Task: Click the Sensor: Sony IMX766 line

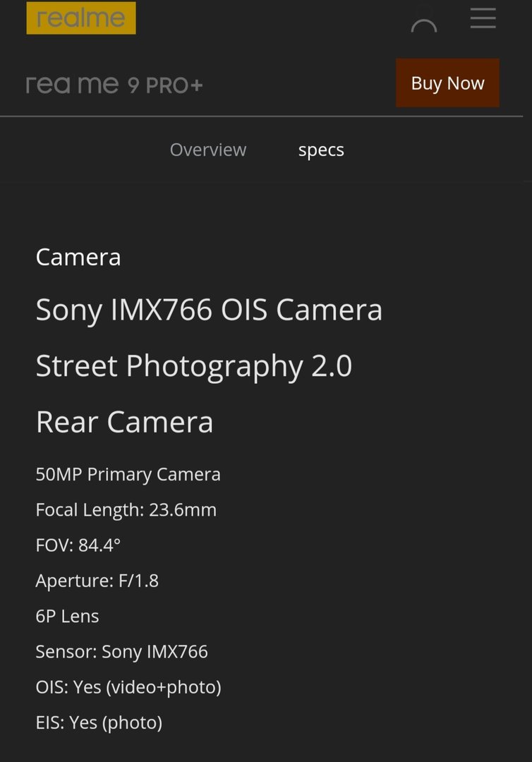Action: (121, 651)
